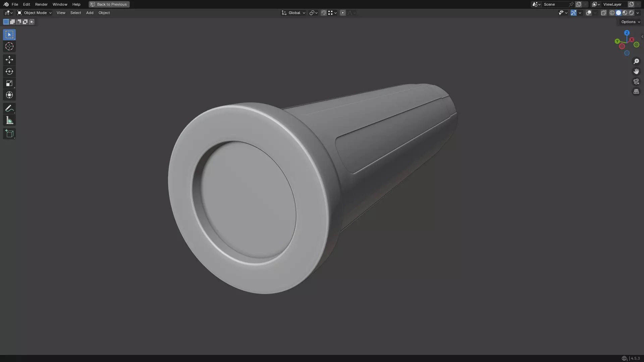Click the new scene icon beside Scene
Viewport: 644px width, 362px height.
click(579, 4)
